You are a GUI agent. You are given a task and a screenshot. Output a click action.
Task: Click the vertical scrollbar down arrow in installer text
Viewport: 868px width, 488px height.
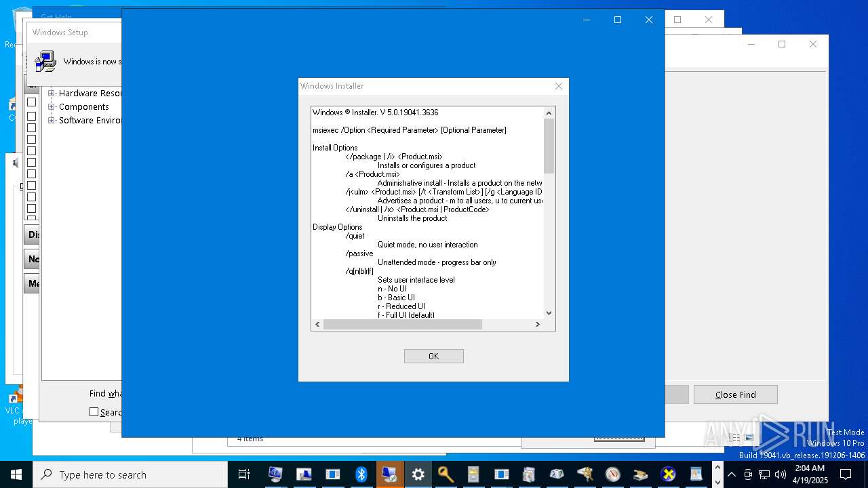pos(549,312)
